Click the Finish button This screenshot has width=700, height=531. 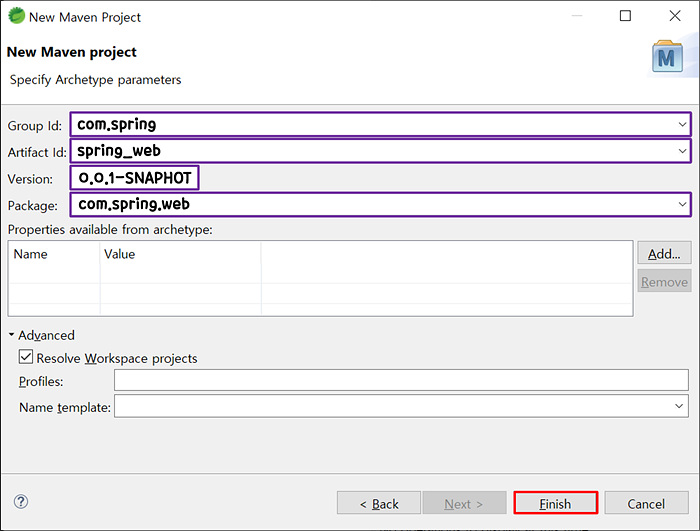[x=555, y=503]
